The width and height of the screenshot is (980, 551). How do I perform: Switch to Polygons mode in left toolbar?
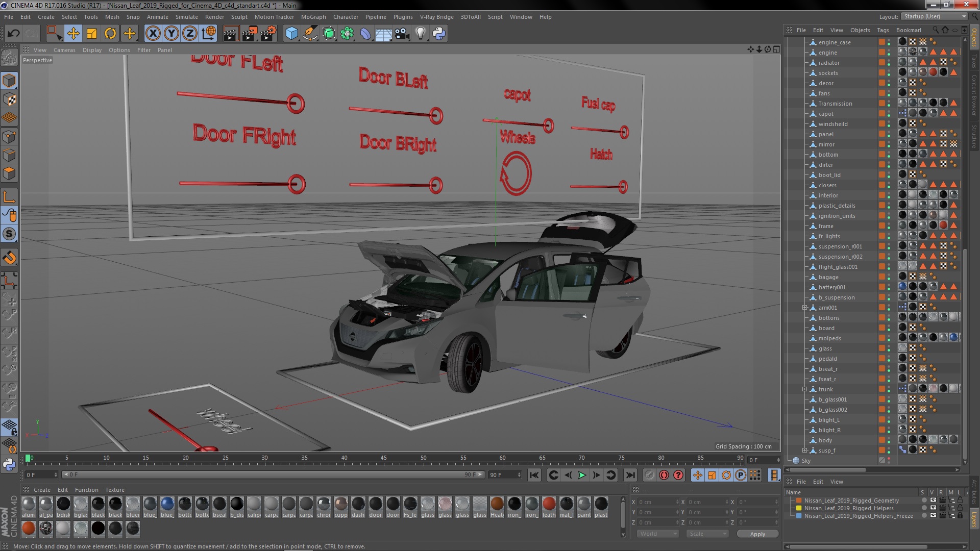(x=9, y=174)
